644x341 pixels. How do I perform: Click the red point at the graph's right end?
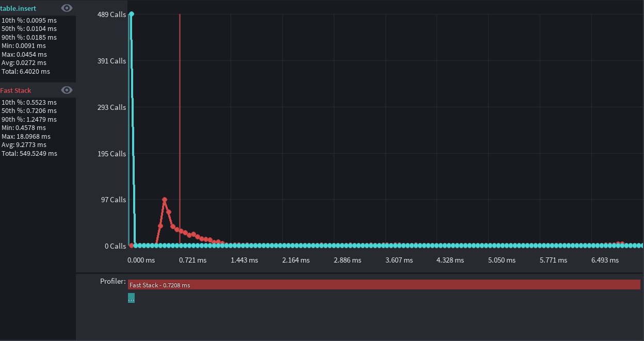point(622,243)
